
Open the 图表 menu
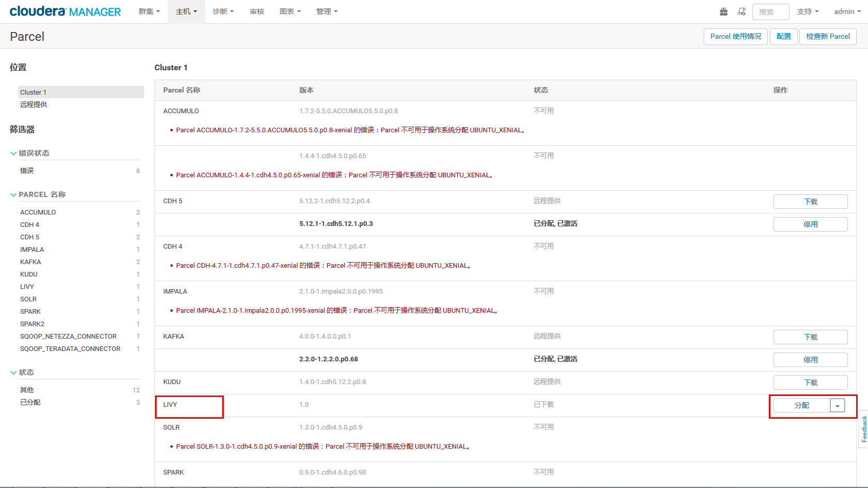pyautogui.click(x=290, y=11)
